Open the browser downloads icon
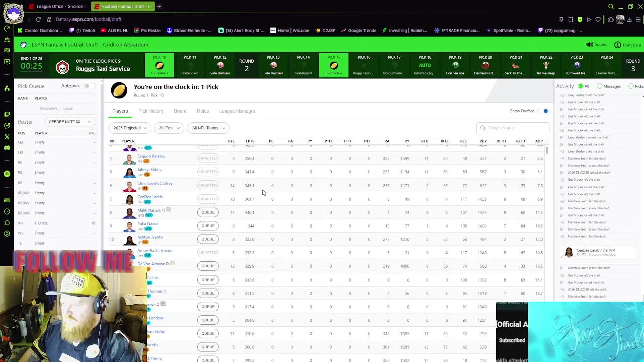This screenshot has height=362, width=644. coord(630,19)
